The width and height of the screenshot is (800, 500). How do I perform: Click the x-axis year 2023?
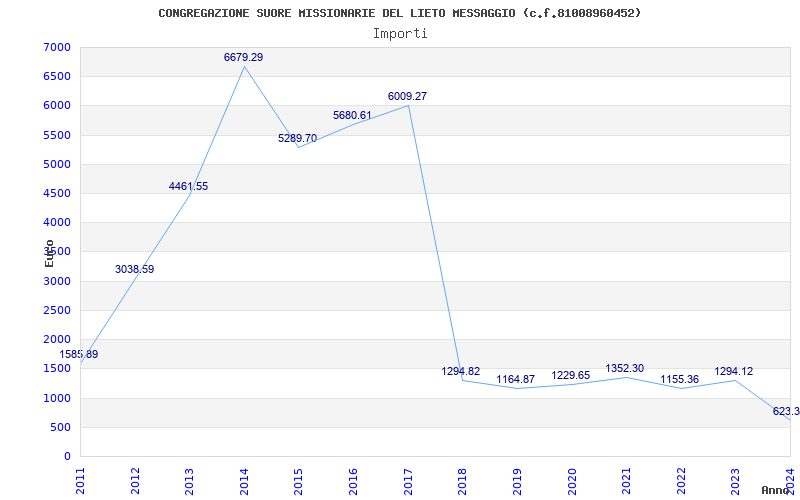tap(736, 481)
